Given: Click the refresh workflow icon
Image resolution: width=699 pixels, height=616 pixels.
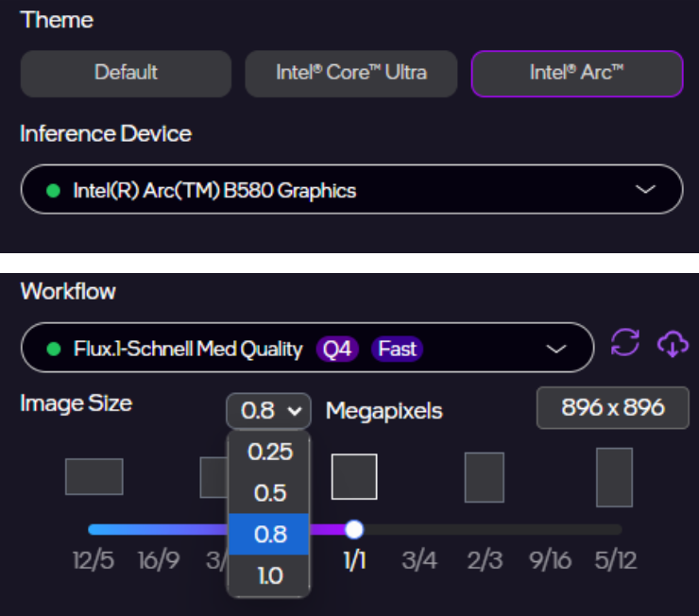Looking at the screenshot, I should tap(625, 343).
